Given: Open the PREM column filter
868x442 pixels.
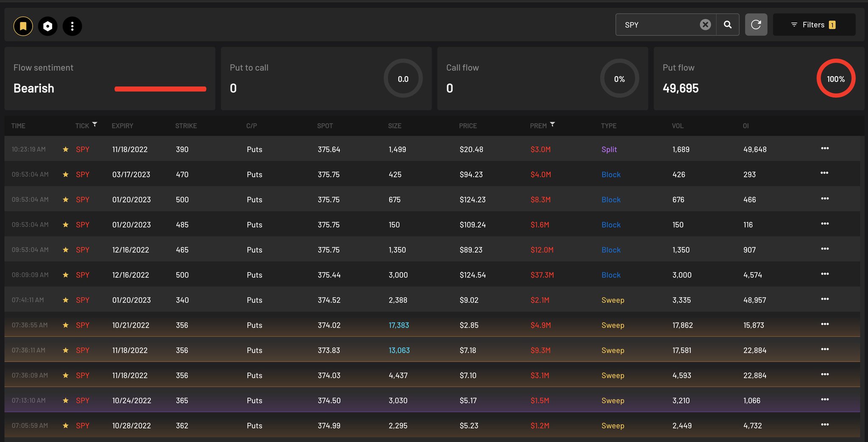Looking at the screenshot, I should coord(552,124).
